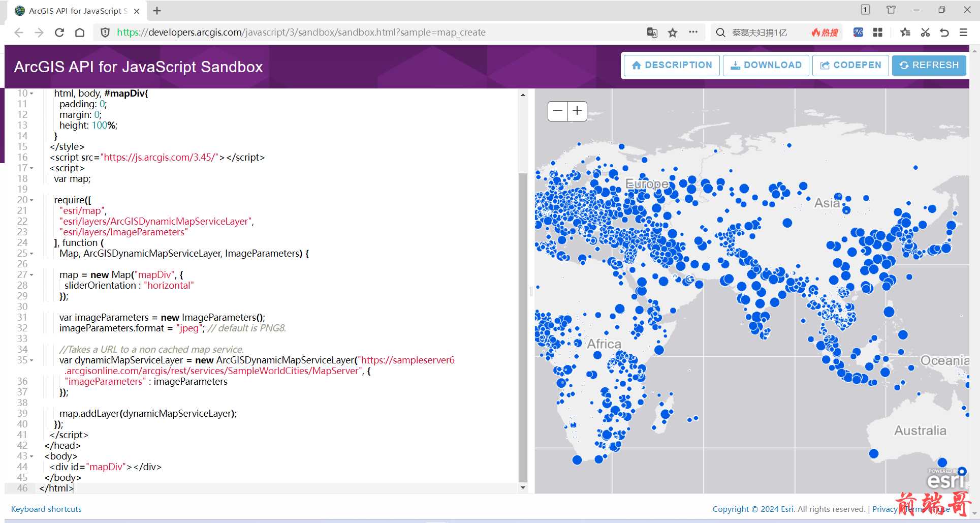Click "esri/layers/ImageParameters" on line 23
The width and height of the screenshot is (980, 523).
pyautogui.click(x=123, y=232)
